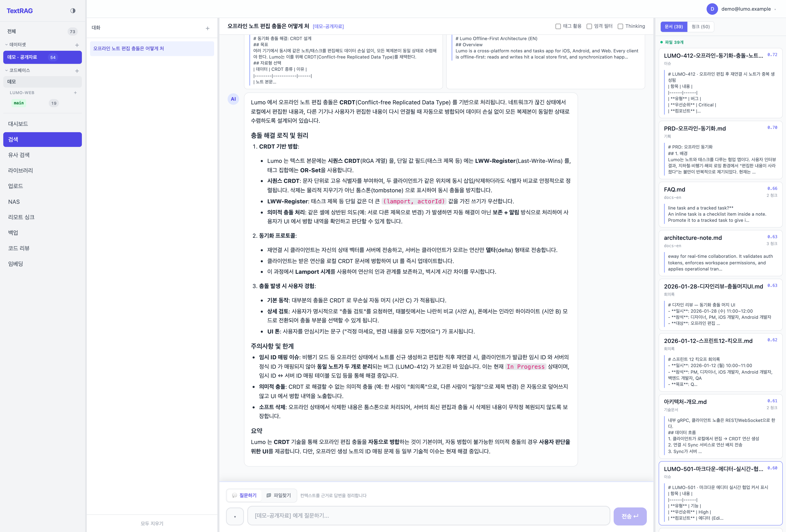This screenshot has height=532, width=786.
Task: Open the 아키텍처-개요.md document card
Action: [x=720, y=427]
